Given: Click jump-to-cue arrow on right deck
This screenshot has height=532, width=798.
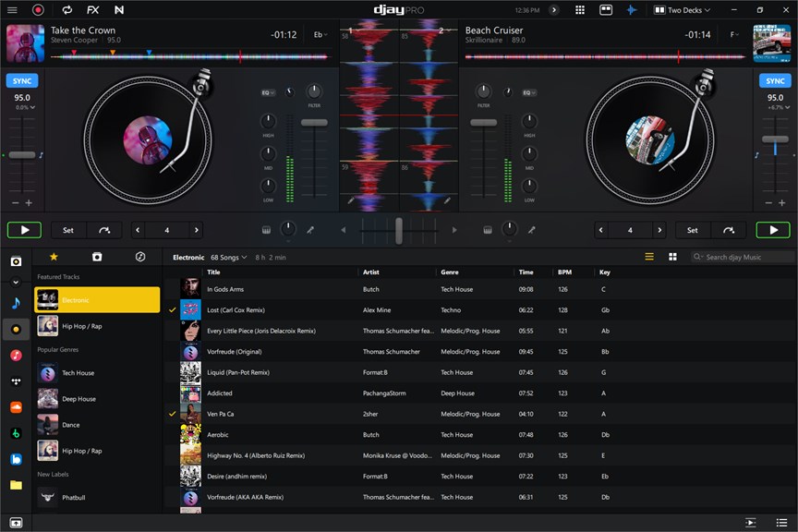Looking at the screenshot, I should (x=729, y=230).
